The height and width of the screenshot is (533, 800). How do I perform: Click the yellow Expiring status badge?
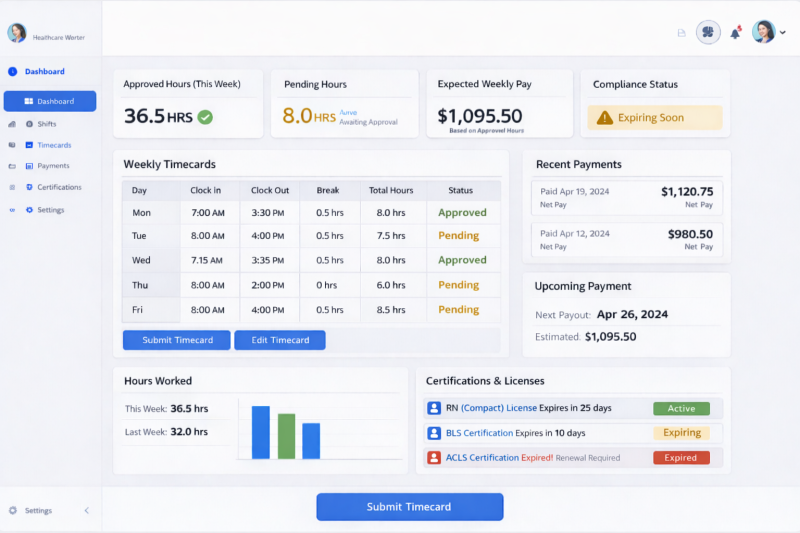coord(682,433)
